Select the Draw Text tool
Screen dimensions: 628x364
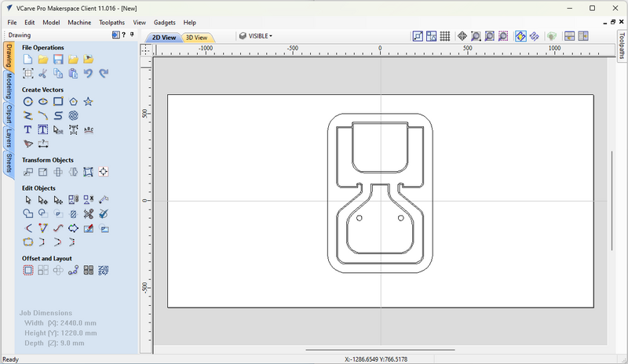coord(28,129)
